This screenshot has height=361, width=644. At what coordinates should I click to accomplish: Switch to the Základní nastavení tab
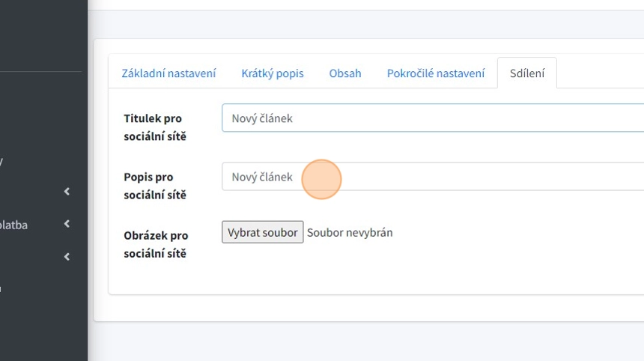tap(168, 73)
